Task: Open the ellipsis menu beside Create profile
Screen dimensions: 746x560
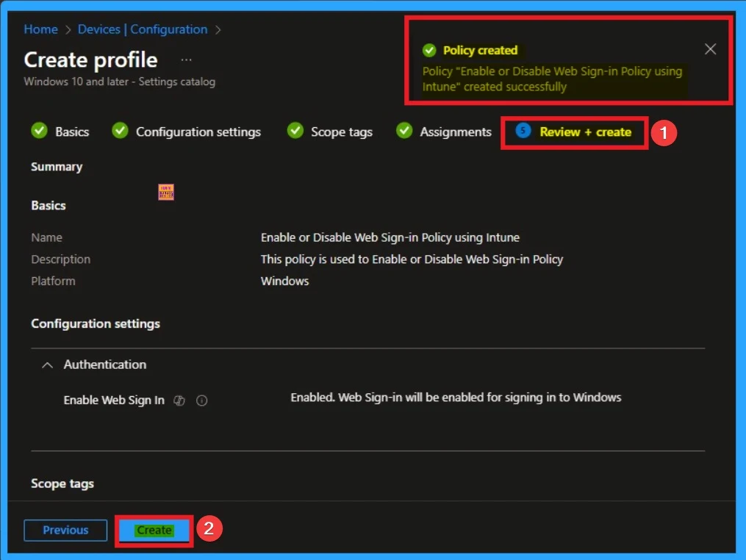Action: [x=187, y=60]
